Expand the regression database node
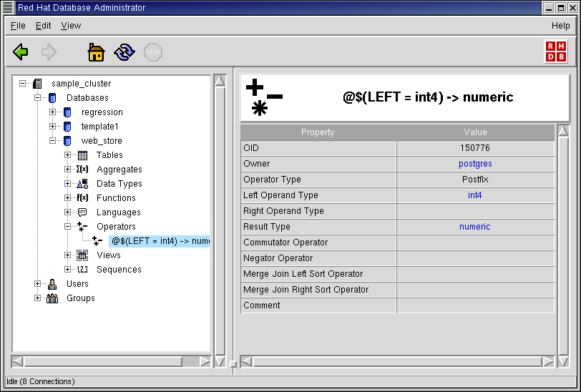Screen dimensions: 581x392 pos(52,112)
